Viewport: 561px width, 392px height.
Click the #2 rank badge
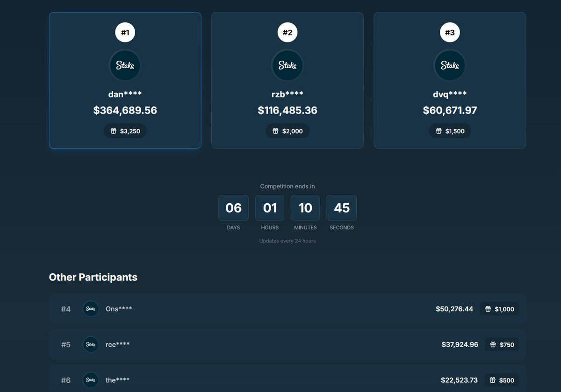288,33
